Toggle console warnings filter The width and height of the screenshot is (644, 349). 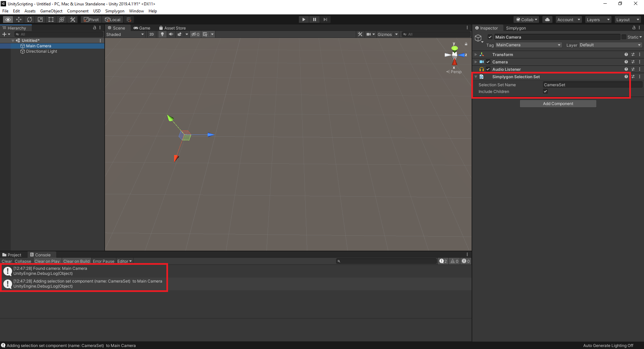pyautogui.click(x=454, y=261)
